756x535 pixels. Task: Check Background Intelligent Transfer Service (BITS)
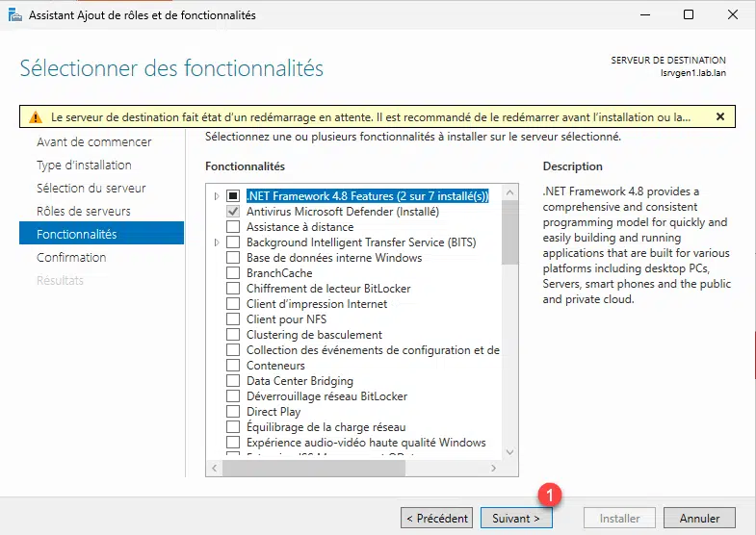233,242
